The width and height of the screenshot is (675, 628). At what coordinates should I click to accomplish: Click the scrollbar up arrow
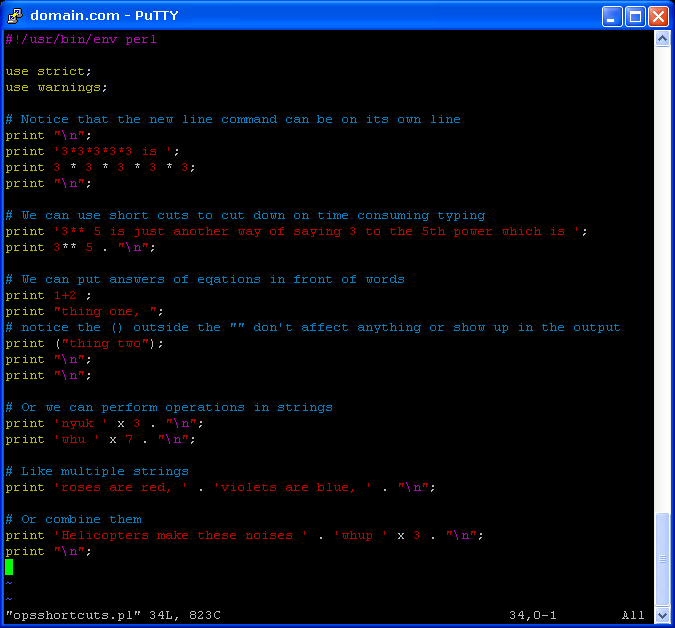click(662, 39)
